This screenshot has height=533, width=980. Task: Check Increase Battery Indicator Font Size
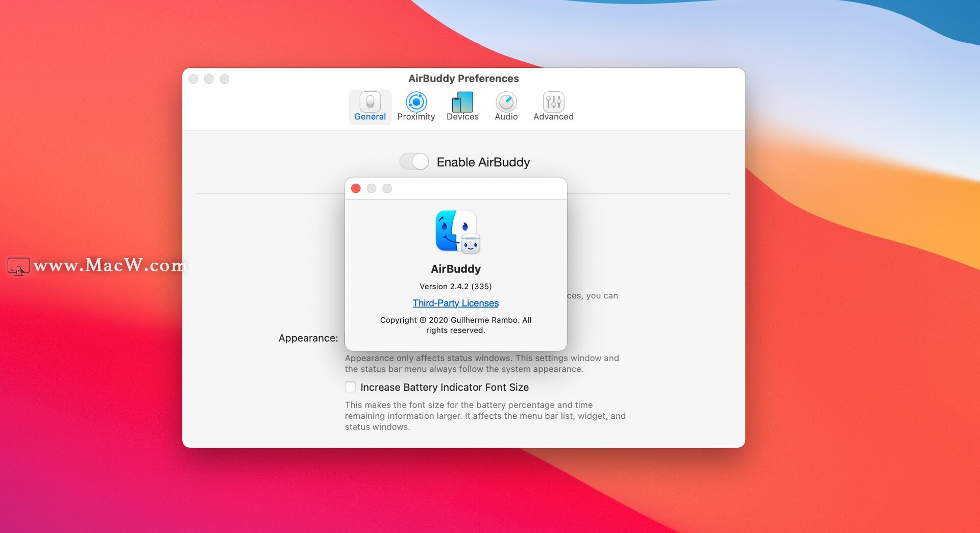click(350, 387)
